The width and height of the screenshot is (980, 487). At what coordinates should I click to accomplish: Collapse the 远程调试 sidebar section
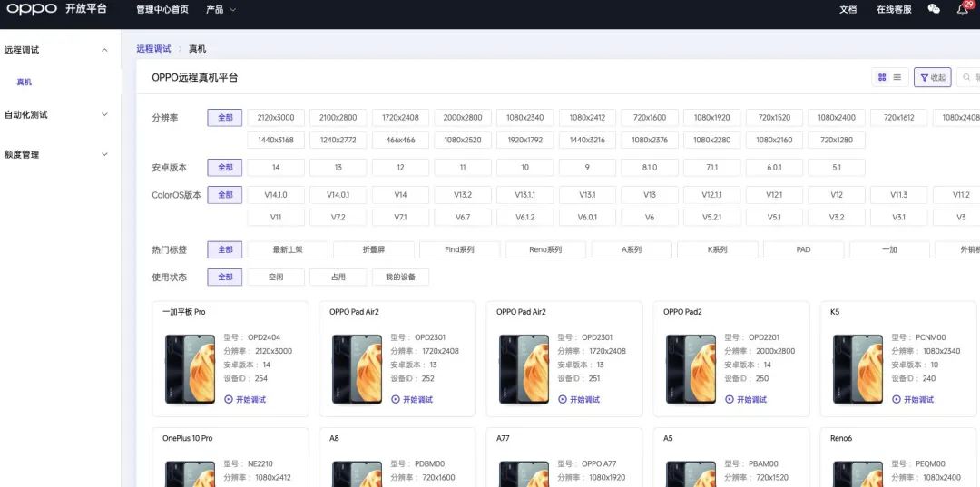104,50
